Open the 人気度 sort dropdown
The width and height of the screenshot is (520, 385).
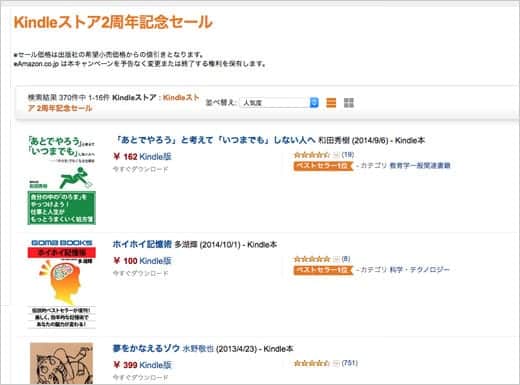point(279,103)
